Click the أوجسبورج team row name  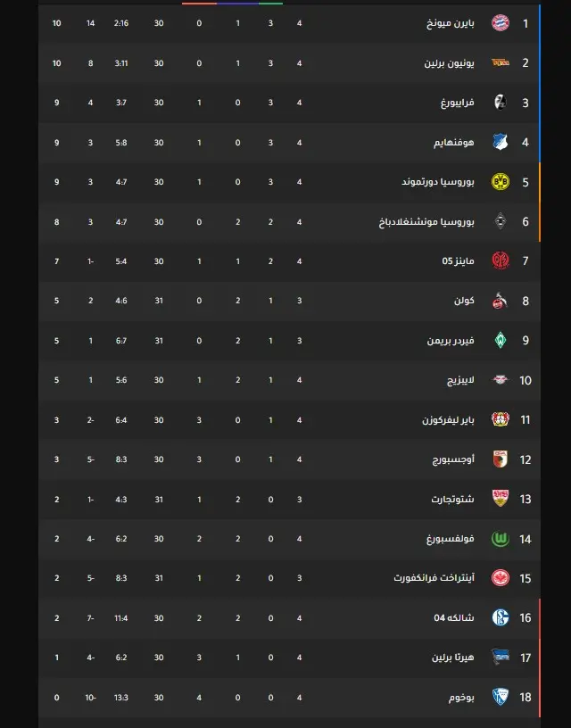pos(453,459)
